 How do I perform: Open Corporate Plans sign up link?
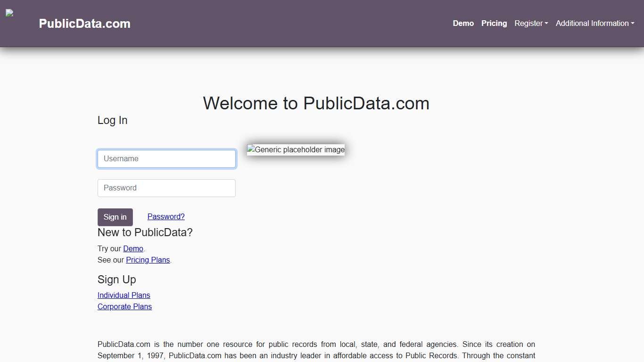[x=124, y=306]
